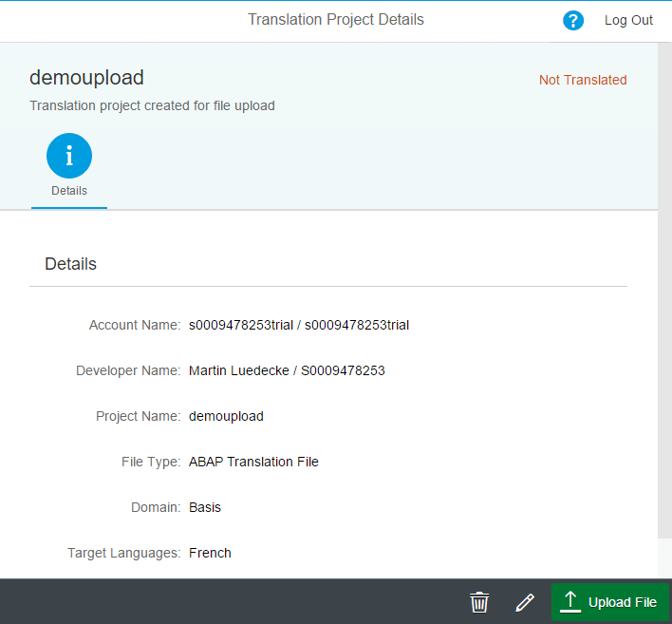Edit project with pencil icon
672x624 pixels.
click(525, 602)
